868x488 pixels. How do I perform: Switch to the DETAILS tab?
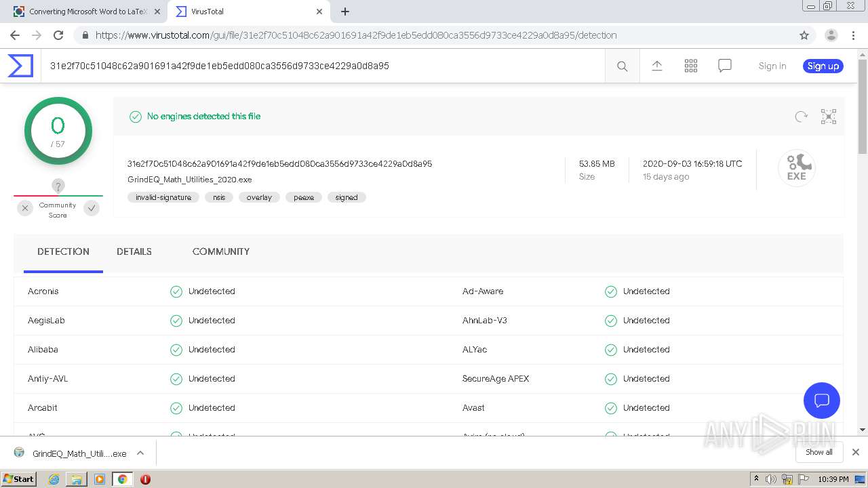[134, 251]
